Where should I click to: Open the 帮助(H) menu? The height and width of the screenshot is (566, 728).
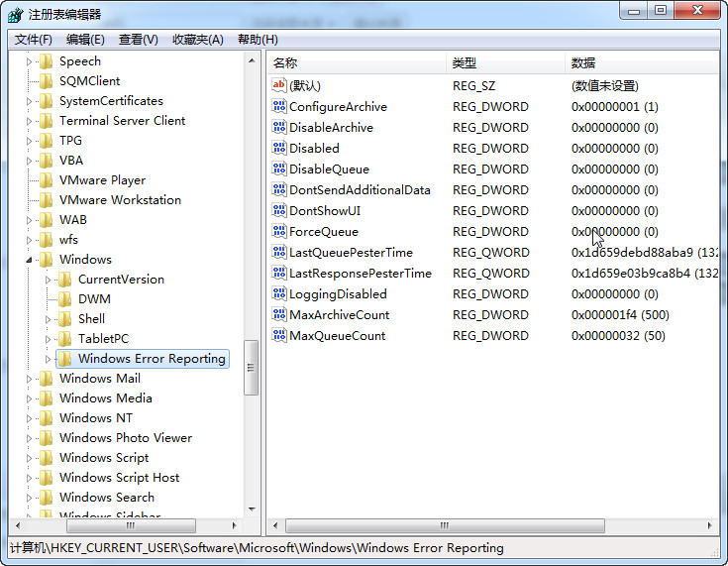tap(258, 40)
